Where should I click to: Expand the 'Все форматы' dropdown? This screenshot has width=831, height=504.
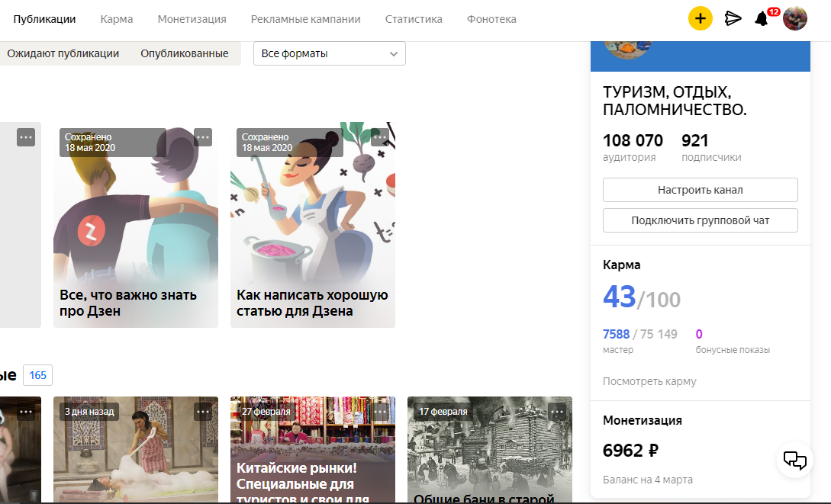coord(329,53)
